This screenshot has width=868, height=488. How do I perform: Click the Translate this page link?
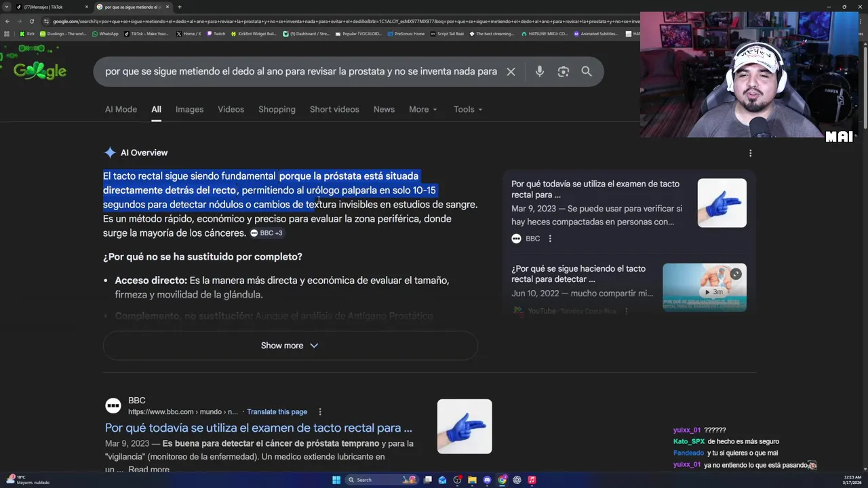click(277, 411)
